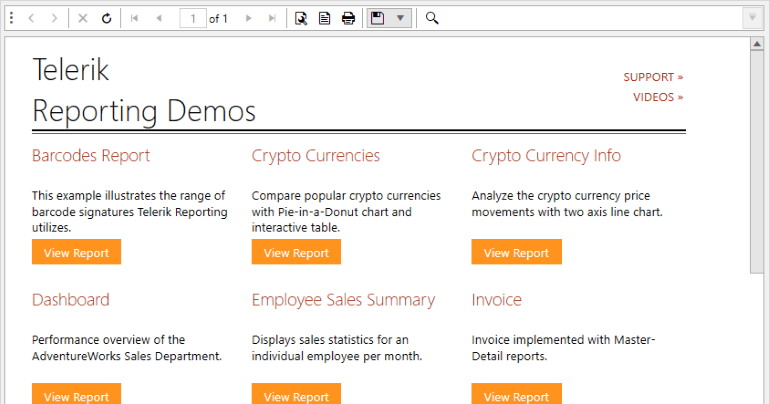View Report for Barcodes Report
The image size is (770, 404).
[76, 252]
